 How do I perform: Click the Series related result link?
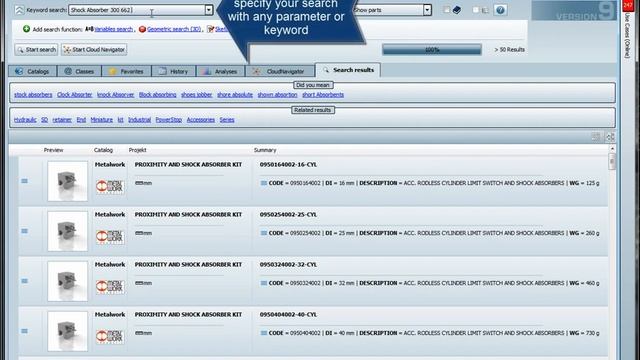pos(227,120)
